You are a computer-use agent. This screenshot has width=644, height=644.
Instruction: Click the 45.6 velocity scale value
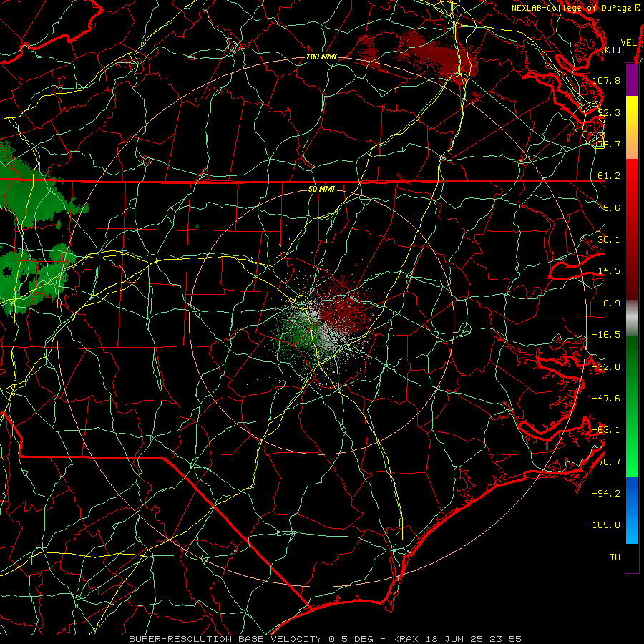pos(609,208)
